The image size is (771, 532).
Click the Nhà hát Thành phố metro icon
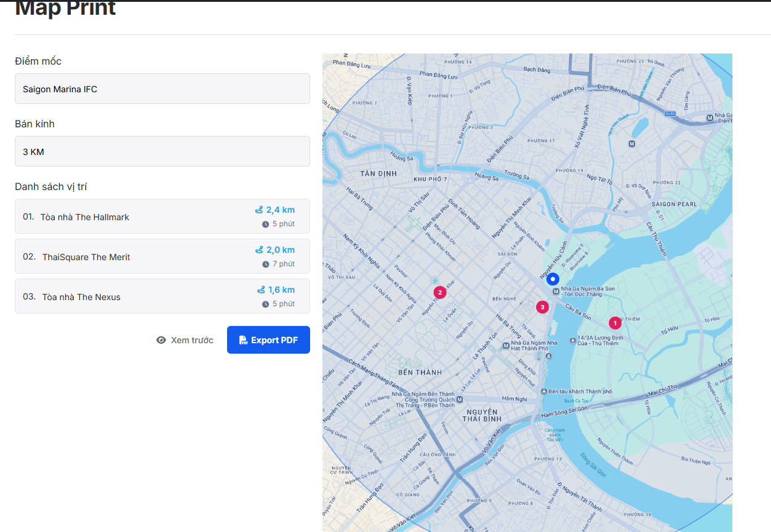point(506,346)
